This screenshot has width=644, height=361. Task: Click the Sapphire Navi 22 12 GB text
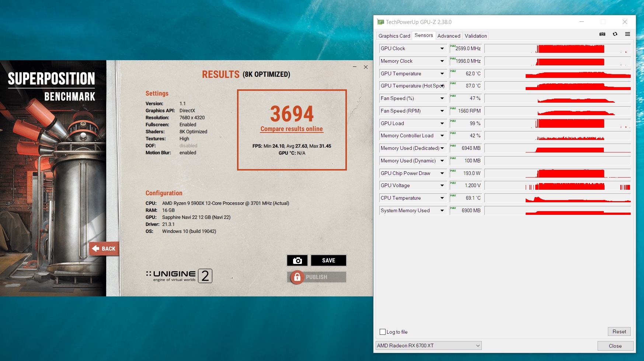(196, 217)
